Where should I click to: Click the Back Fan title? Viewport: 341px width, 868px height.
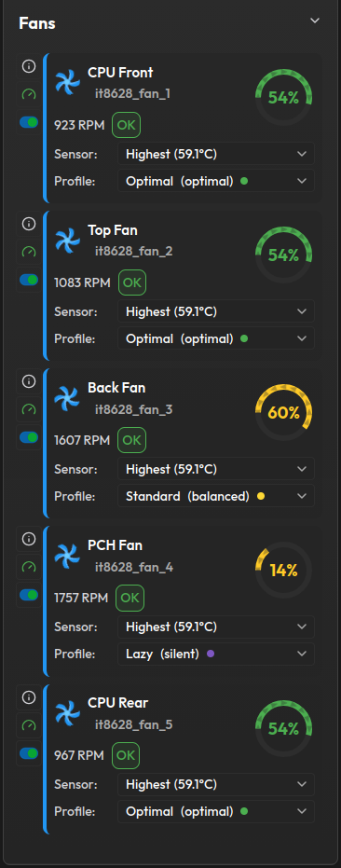[x=116, y=388]
